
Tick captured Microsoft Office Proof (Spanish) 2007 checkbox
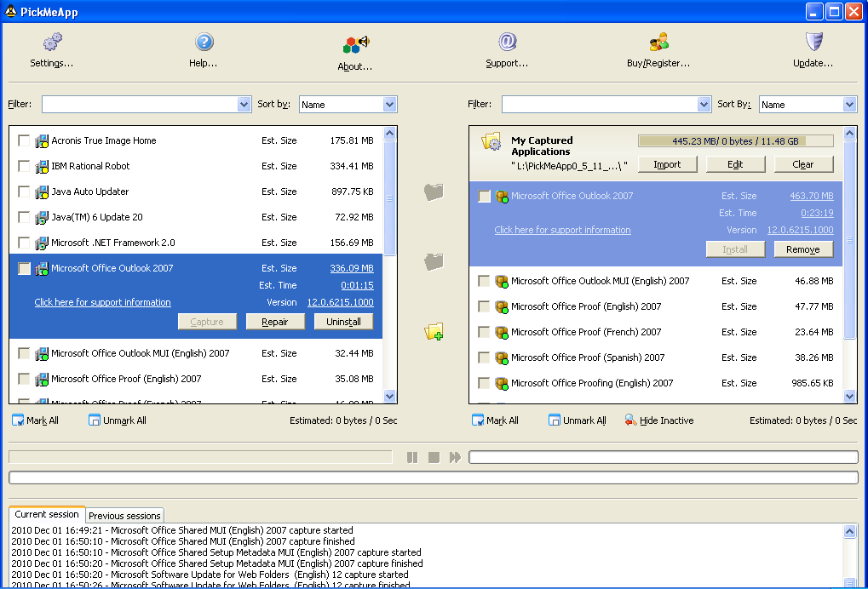point(484,357)
